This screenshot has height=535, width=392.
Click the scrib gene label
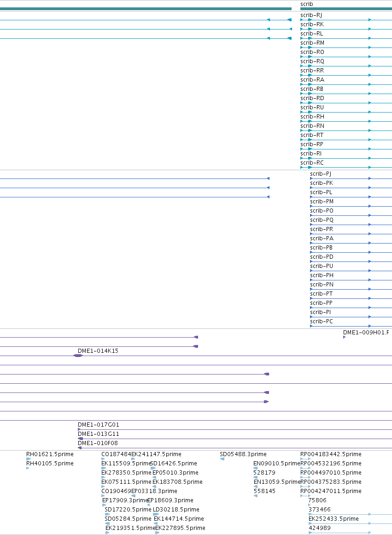tap(306, 4)
